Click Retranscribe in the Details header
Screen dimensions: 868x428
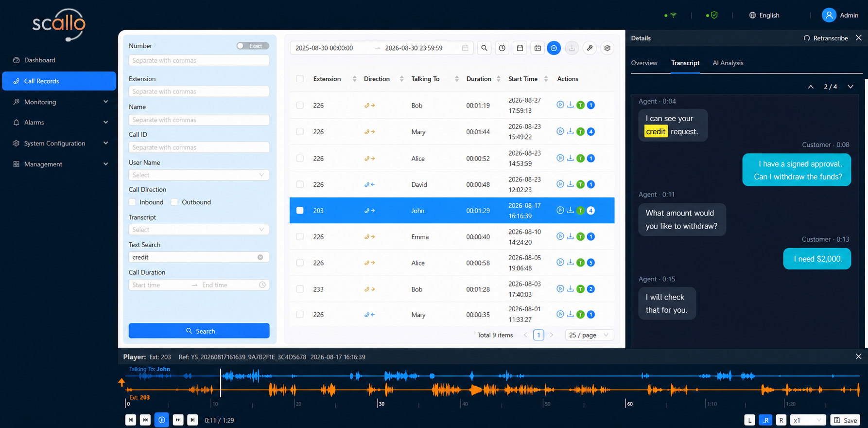pyautogui.click(x=826, y=38)
